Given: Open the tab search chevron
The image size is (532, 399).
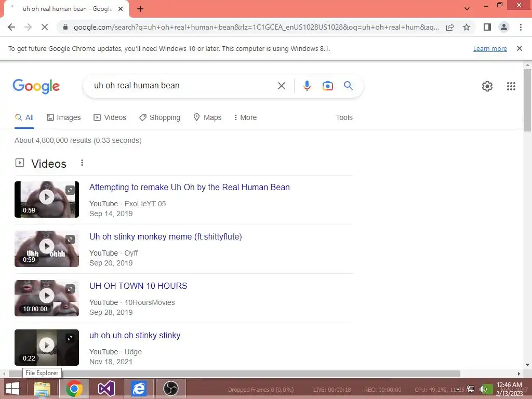Looking at the screenshot, I should [x=467, y=9].
